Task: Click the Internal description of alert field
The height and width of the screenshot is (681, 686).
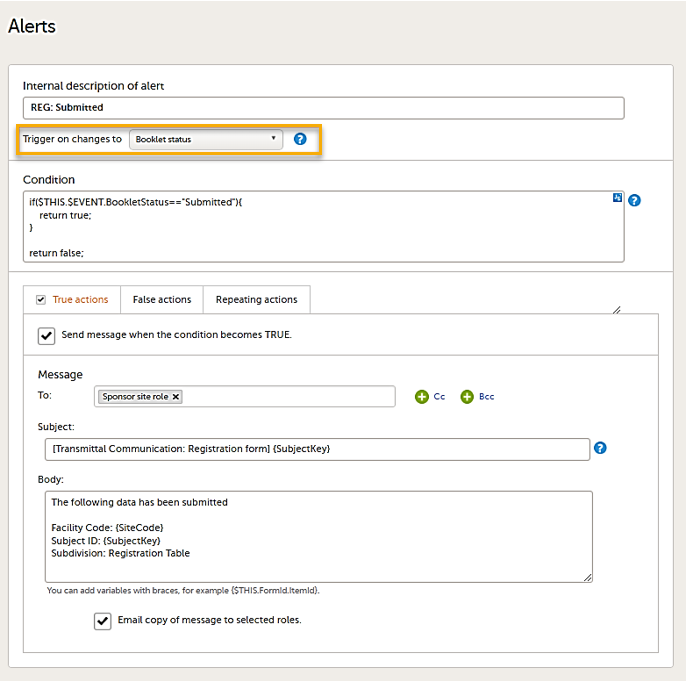Action: click(323, 108)
